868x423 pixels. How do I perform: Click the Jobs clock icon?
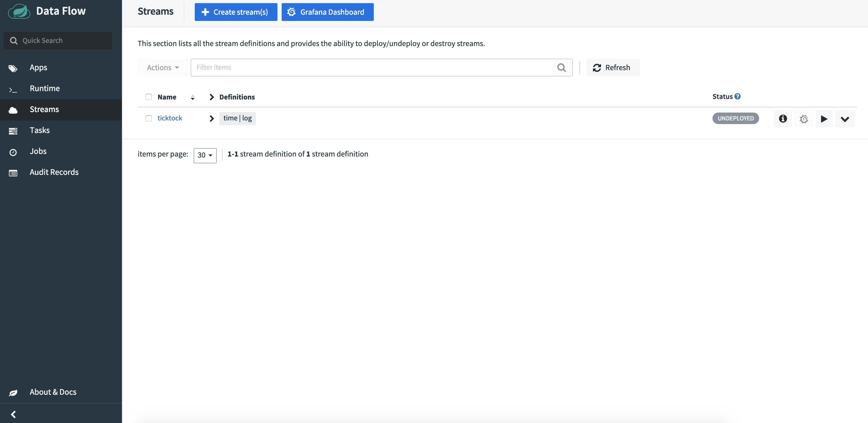(13, 152)
